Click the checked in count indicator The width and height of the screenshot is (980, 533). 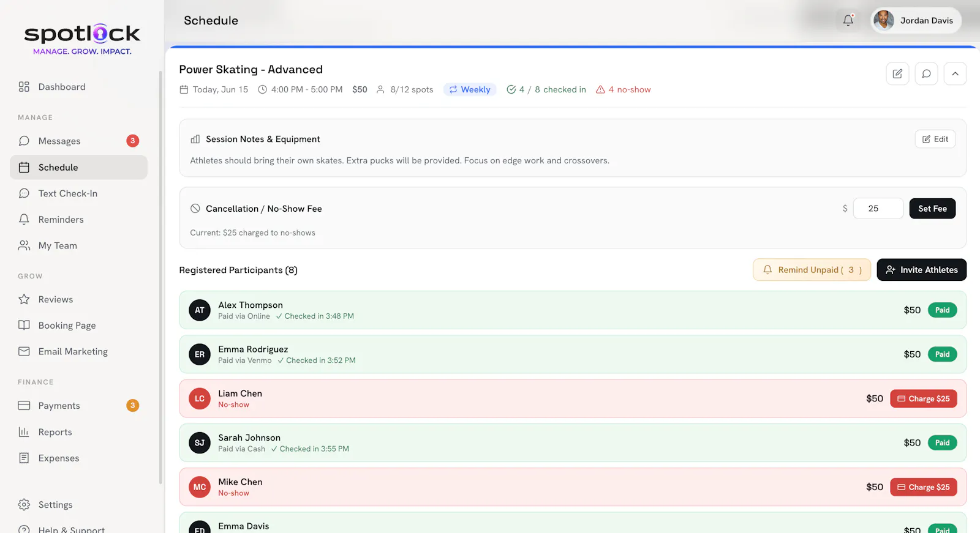(x=546, y=89)
